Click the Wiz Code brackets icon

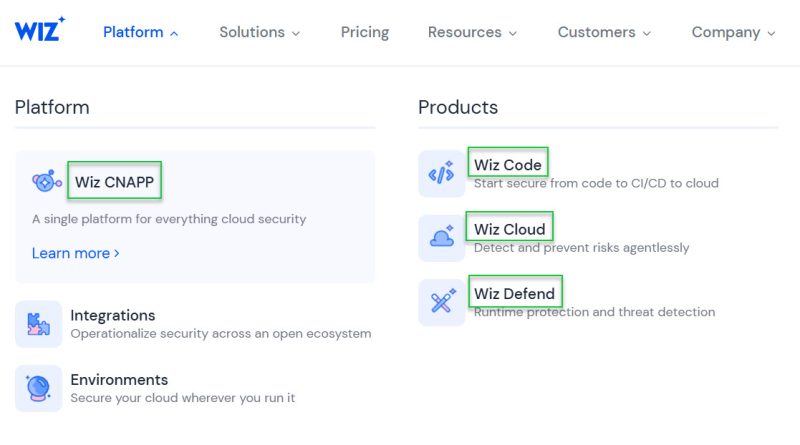pos(441,174)
